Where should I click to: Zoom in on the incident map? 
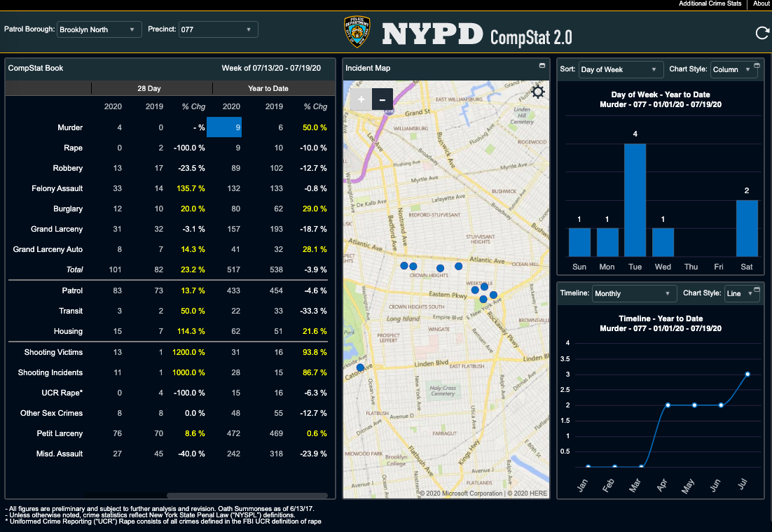tap(361, 99)
